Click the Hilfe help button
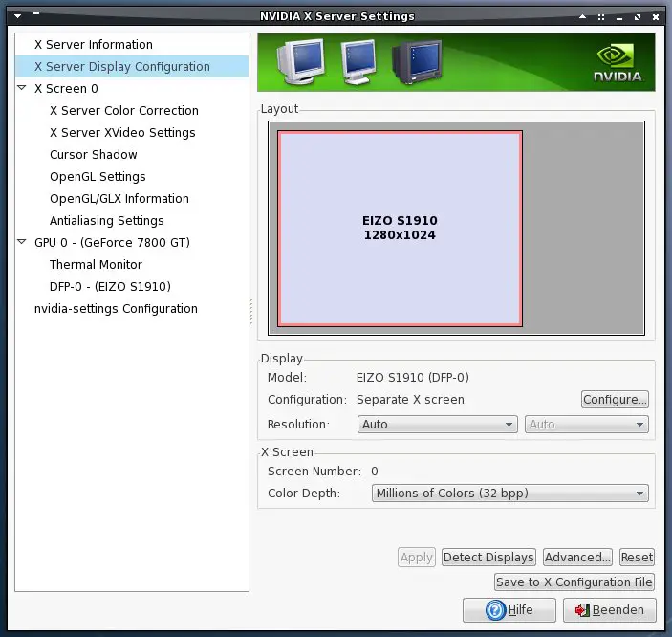The height and width of the screenshot is (637, 672). coord(509,610)
